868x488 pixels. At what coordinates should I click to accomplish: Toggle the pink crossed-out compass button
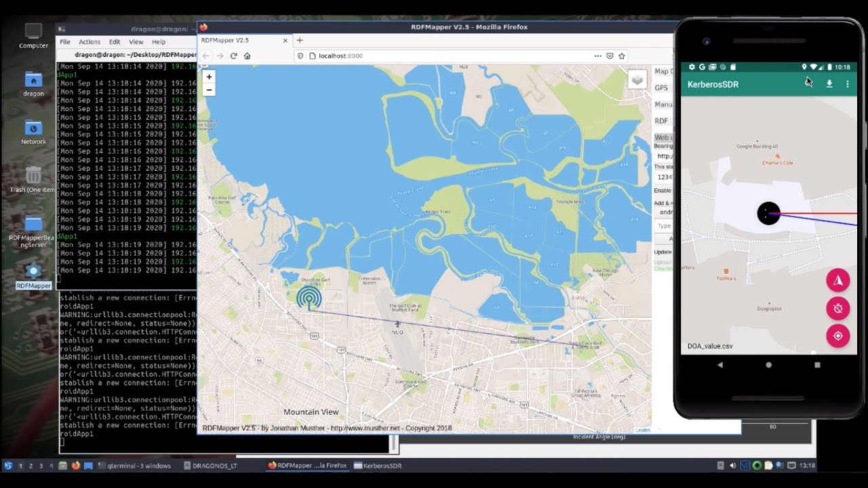837,308
